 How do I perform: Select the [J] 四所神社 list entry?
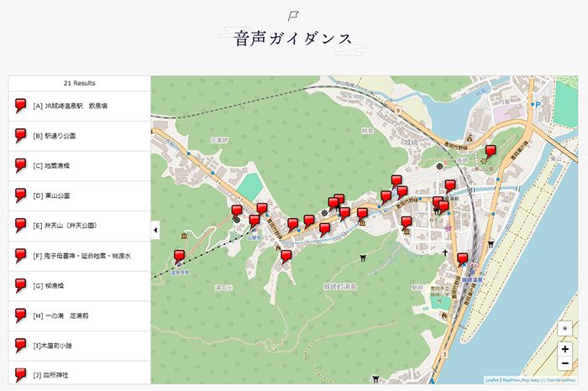80,373
